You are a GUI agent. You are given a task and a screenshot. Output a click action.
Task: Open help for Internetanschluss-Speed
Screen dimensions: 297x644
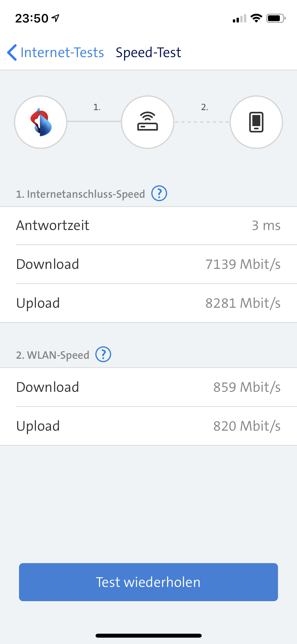(159, 194)
